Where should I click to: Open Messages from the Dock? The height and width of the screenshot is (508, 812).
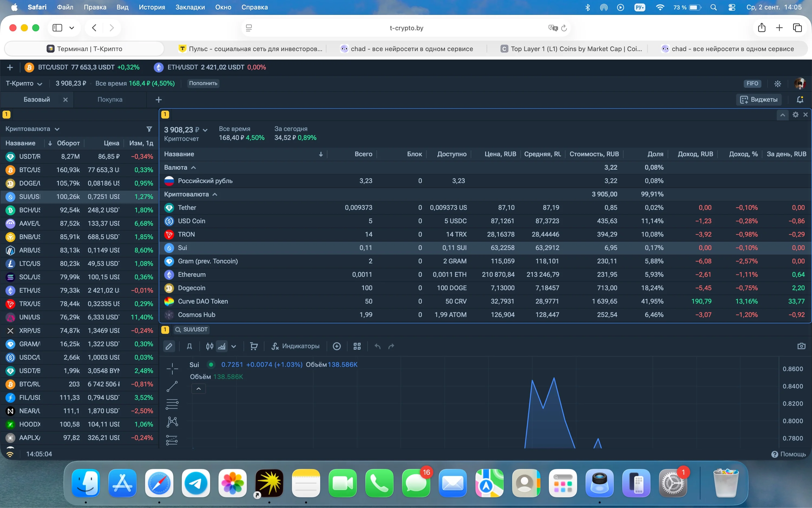[x=416, y=483]
